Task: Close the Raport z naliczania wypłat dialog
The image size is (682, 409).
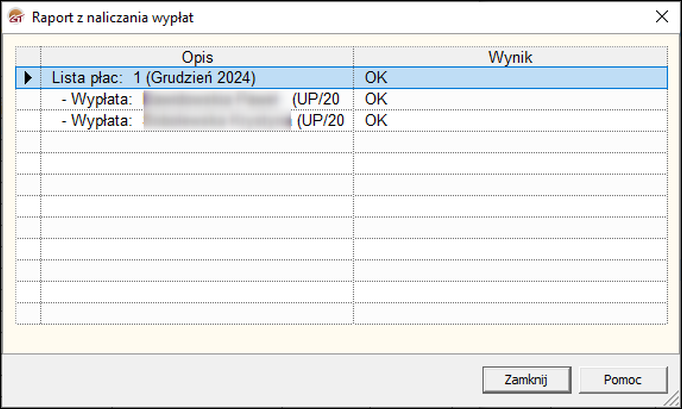Action: click(x=662, y=17)
